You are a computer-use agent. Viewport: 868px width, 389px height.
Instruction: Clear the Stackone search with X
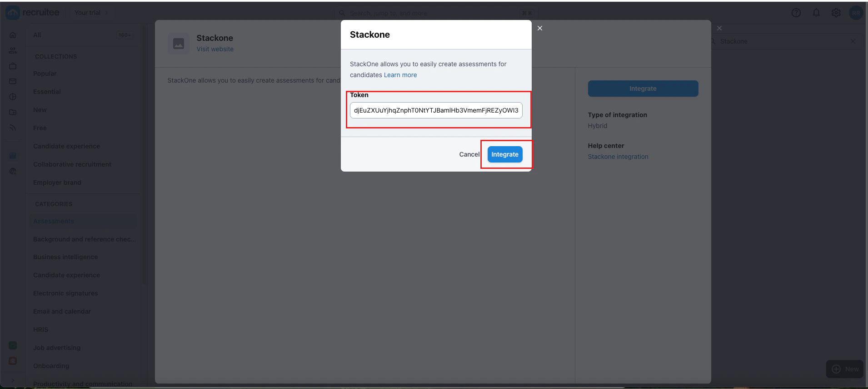[853, 41]
